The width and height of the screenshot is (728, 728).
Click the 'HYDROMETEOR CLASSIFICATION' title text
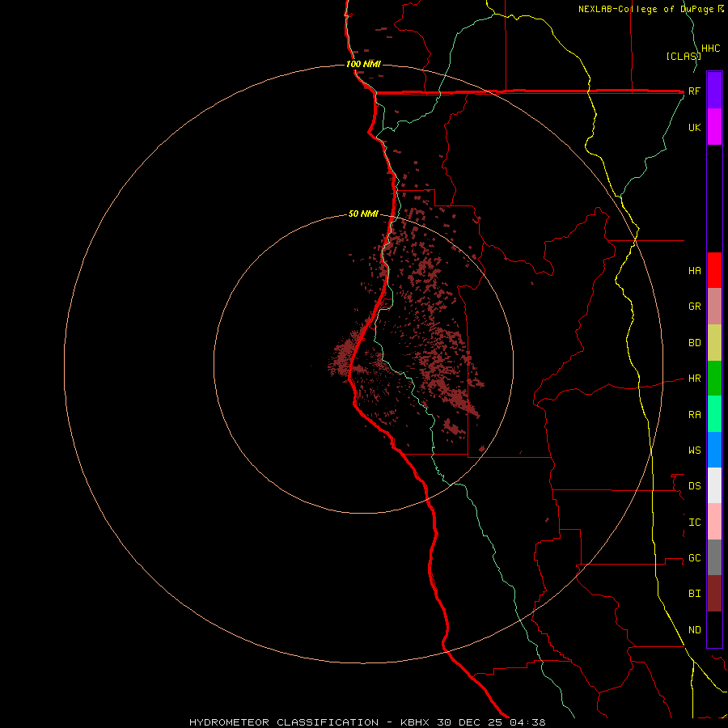[x=284, y=722]
